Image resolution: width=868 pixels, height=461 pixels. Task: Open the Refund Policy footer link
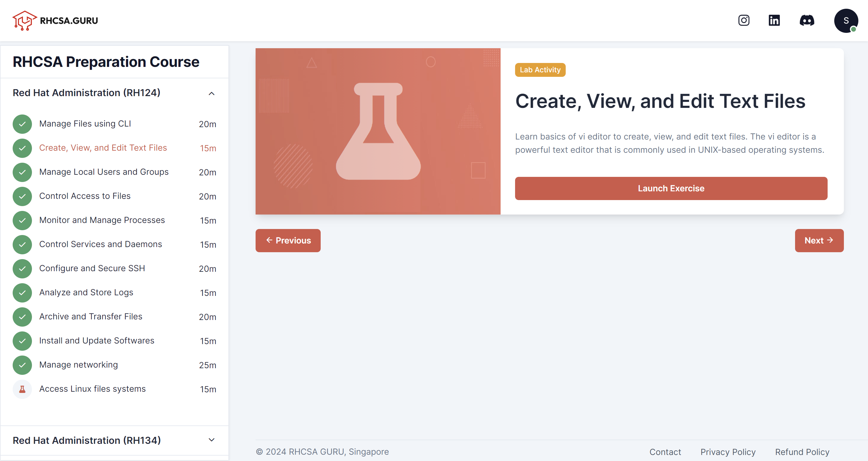tap(802, 452)
